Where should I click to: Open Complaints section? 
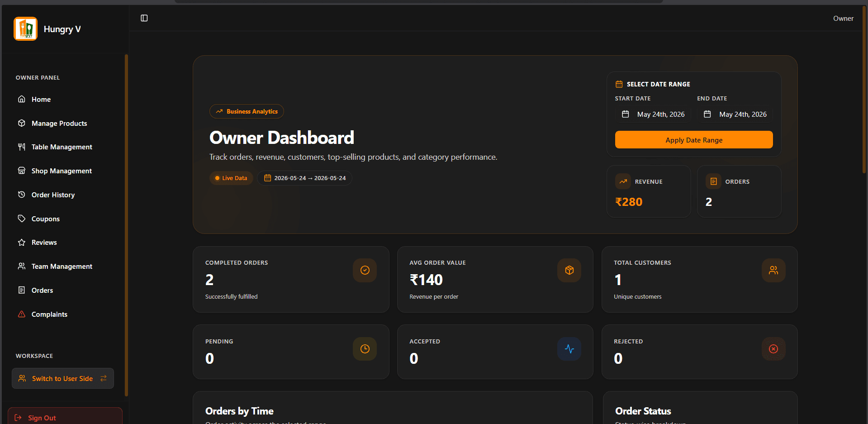coord(63,314)
